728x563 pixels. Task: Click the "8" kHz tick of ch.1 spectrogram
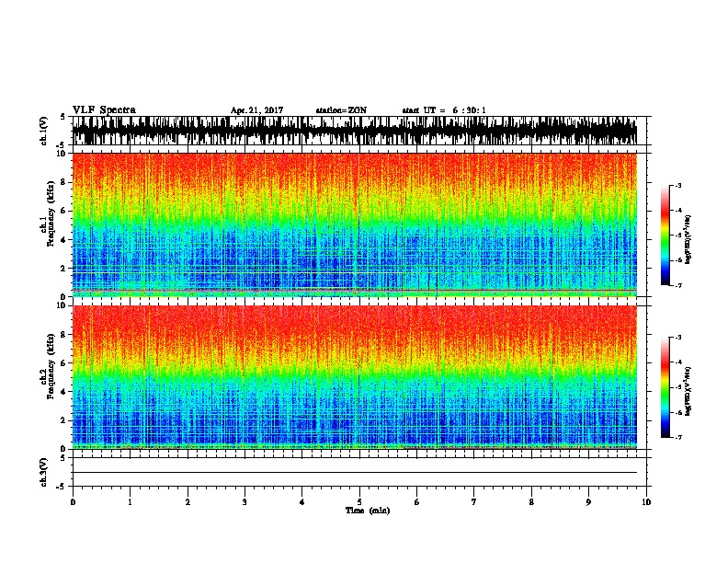coord(64,182)
